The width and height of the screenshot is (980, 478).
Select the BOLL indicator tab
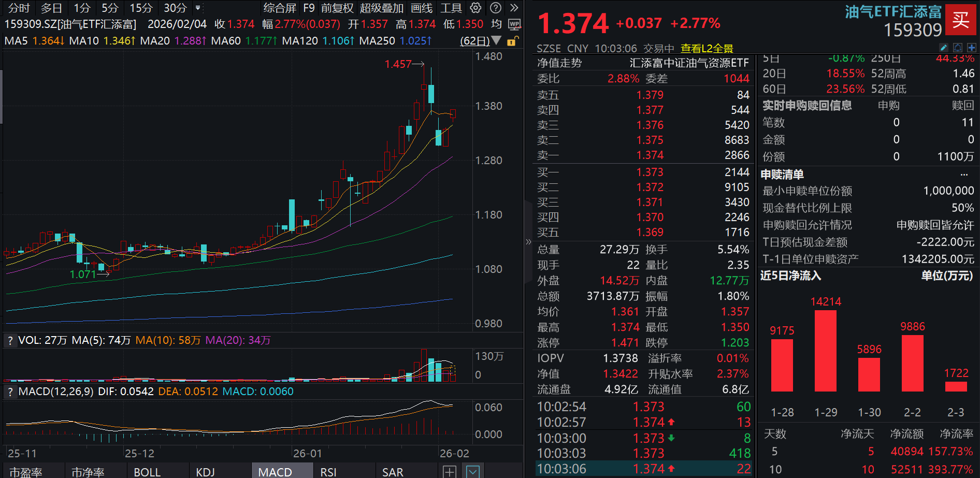pyautogui.click(x=147, y=472)
